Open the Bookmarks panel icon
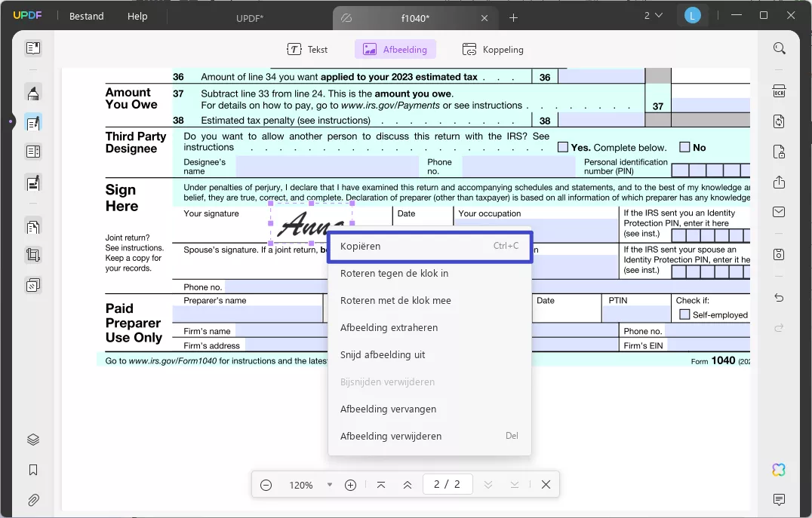The height and width of the screenshot is (518, 812). point(33,470)
